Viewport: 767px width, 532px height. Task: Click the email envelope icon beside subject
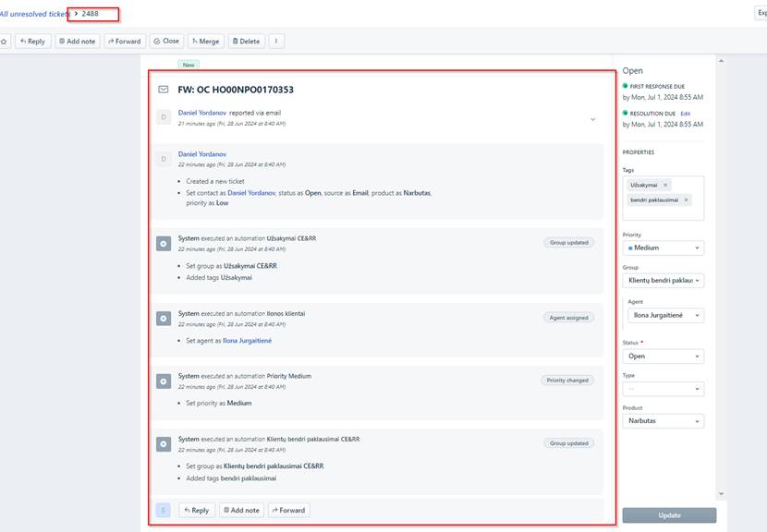coord(164,90)
